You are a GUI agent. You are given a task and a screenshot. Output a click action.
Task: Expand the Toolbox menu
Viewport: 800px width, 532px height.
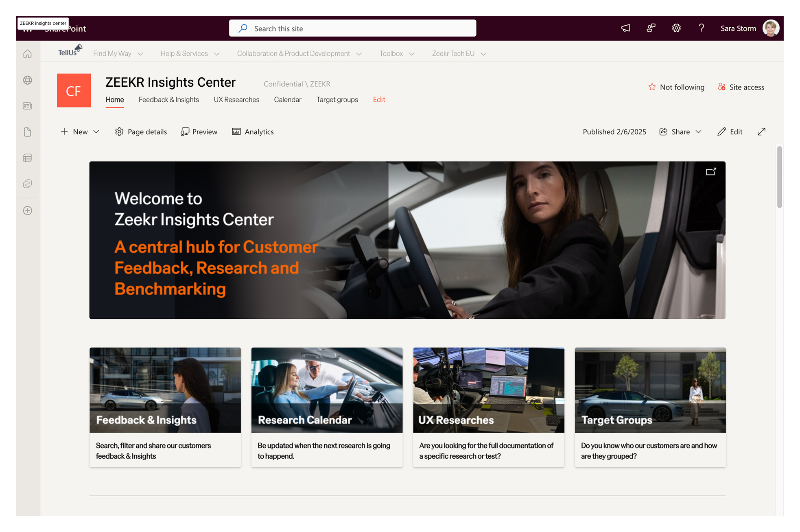[397, 53]
